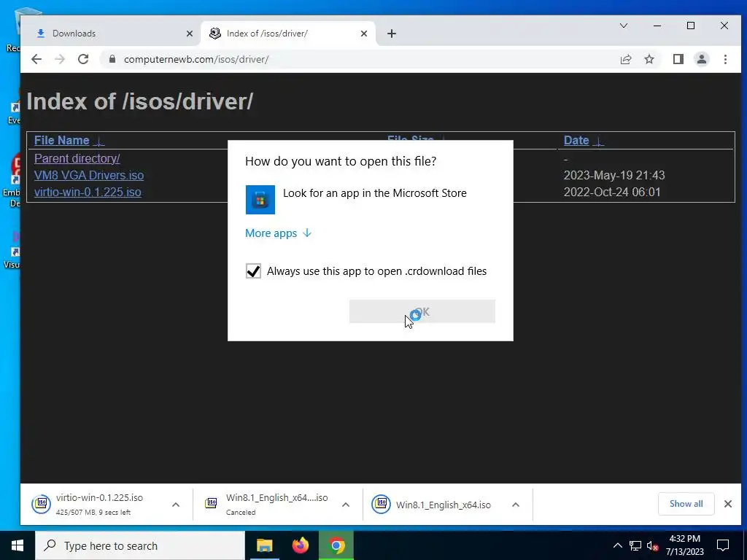Image resolution: width=747 pixels, height=560 pixels.
Task: Expand More apps in the dialog
Action: 278,233
